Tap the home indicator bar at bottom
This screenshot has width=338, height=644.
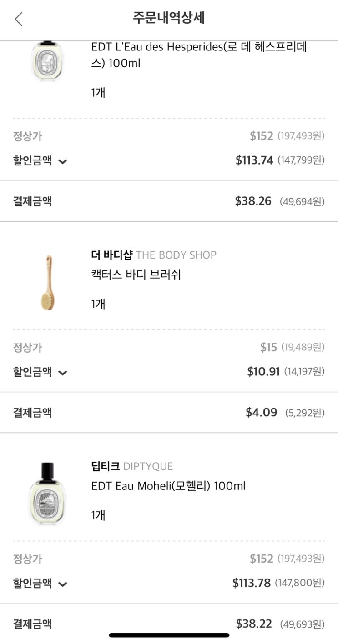click(169, 635)
